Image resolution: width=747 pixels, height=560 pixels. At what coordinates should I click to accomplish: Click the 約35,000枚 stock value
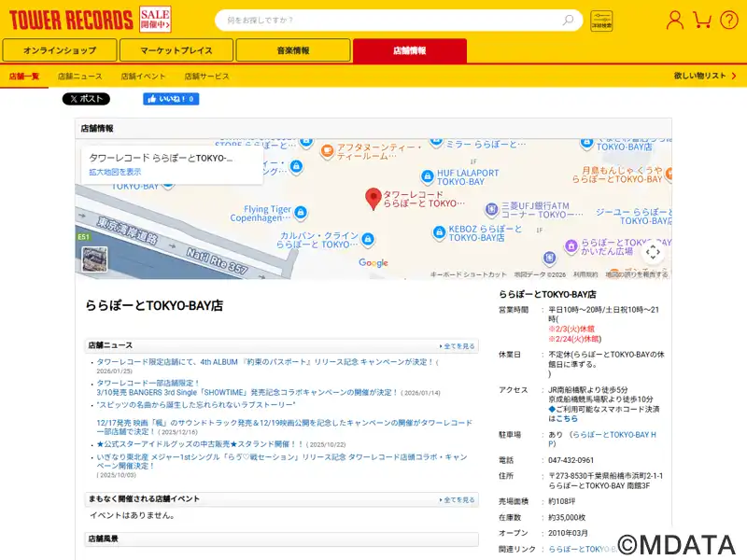click(x=567, y=517)
